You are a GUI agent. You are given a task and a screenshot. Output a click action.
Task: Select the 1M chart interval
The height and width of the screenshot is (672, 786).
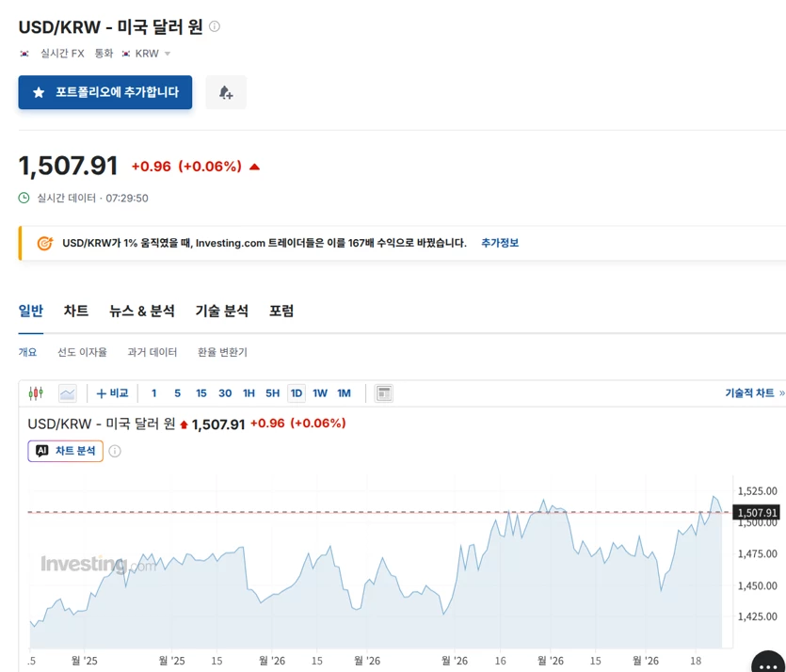(344, 393)
